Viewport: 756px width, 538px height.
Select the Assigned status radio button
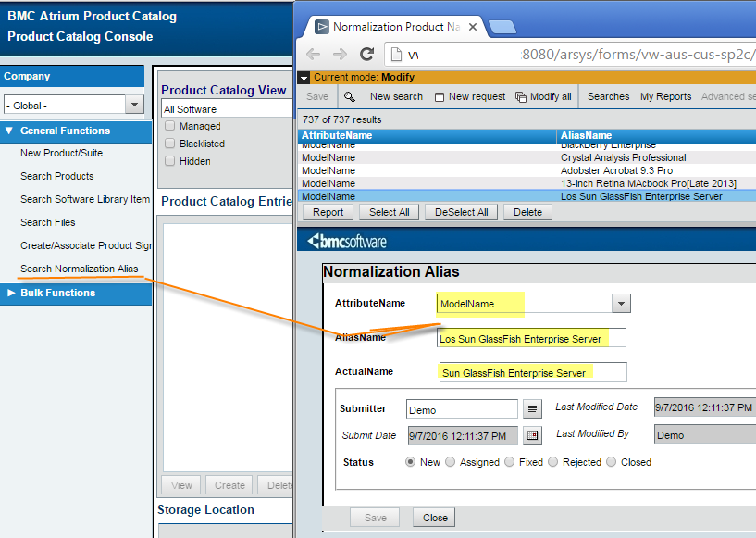(451, 462)
